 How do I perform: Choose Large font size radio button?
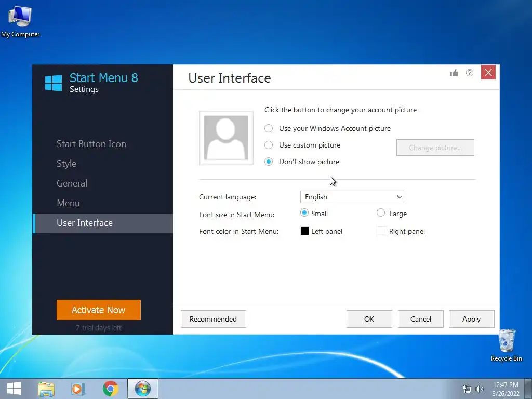click(381, 212)
